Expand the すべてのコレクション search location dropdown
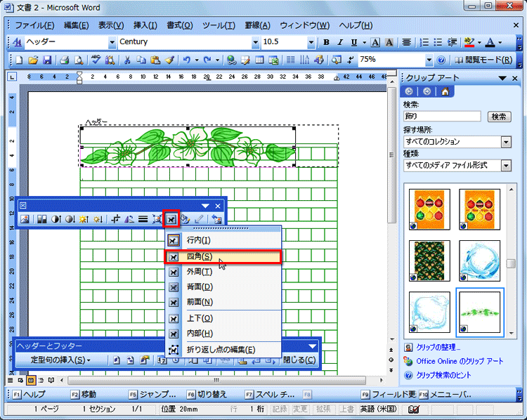 click(x=506, y=142)
